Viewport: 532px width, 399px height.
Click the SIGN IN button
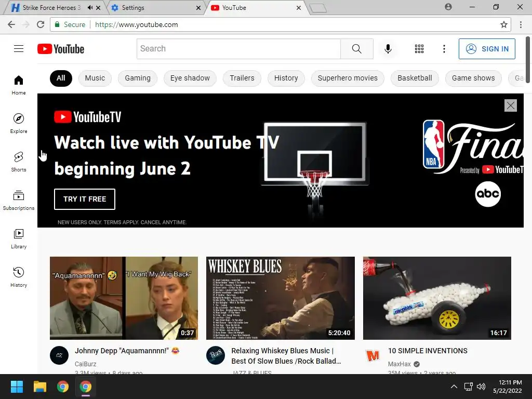(487, 49)
